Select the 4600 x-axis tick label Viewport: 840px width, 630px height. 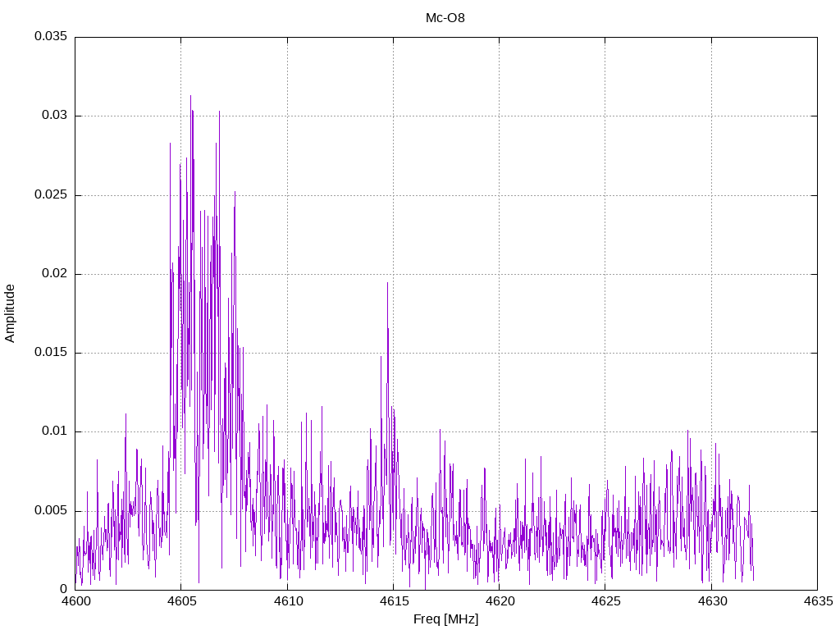pyautogui.click(x=75, y=600)
